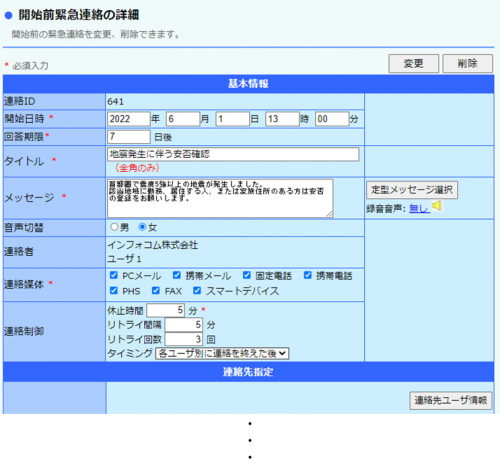This screenshot has width=500, height=475.
Task: Uncheck the PCメール checkbox
Action: pos(114,275)
